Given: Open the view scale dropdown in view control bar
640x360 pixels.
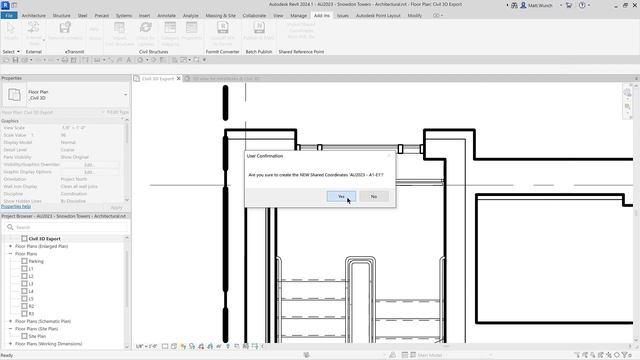Looking at the screenshot, I should (x=147, y=346).
